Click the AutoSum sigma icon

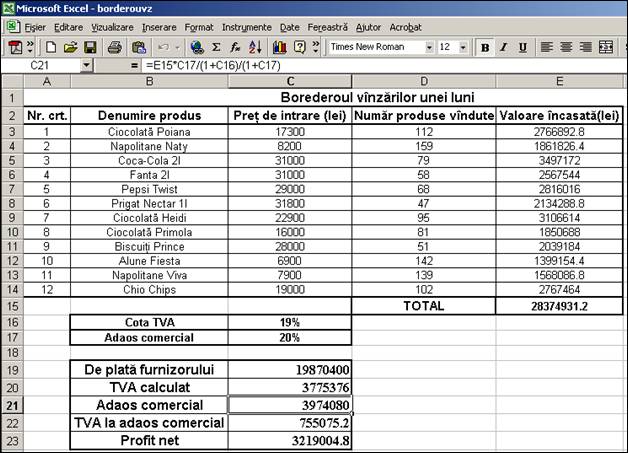click(217, 47)
